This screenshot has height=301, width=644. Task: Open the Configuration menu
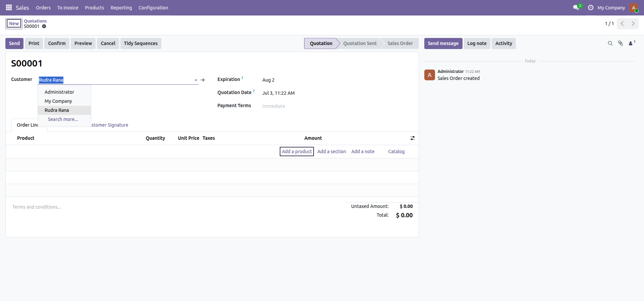[153, 8]
